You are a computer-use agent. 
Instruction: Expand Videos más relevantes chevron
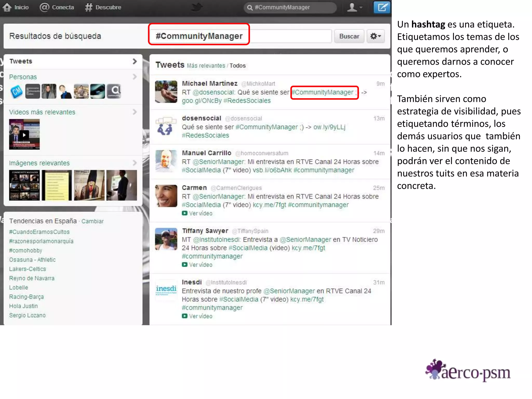(x=135, y=112)
